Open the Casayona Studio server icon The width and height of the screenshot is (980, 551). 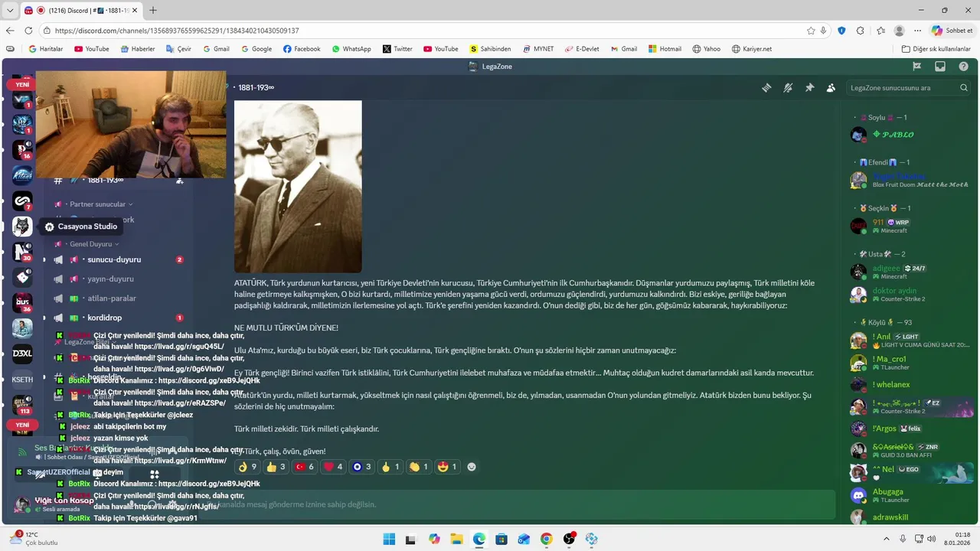(22, 227)
